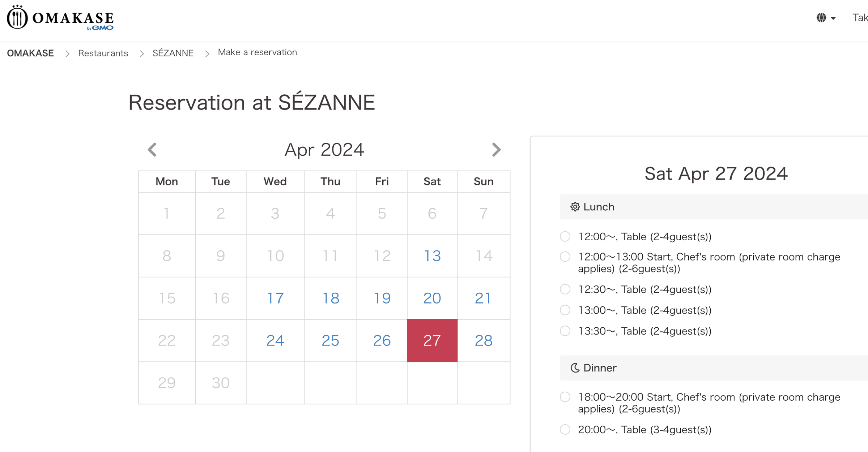Image resolution: width=868 pixels, height=452 pixels.
Task: Advance to next month arrow
Action: [496, 150]
